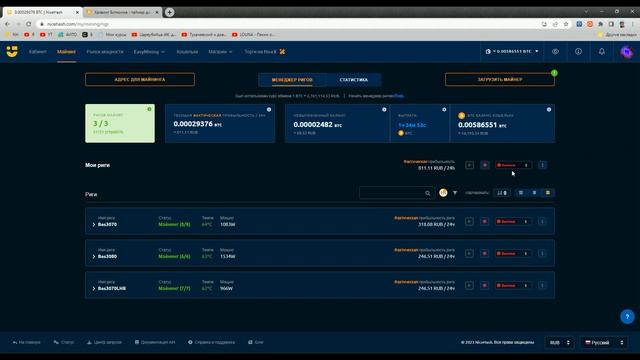The height and width of the screenshot is (360, 640).
Task: Click info dot on unpaid balance card
Action: [x=384, y=109]
